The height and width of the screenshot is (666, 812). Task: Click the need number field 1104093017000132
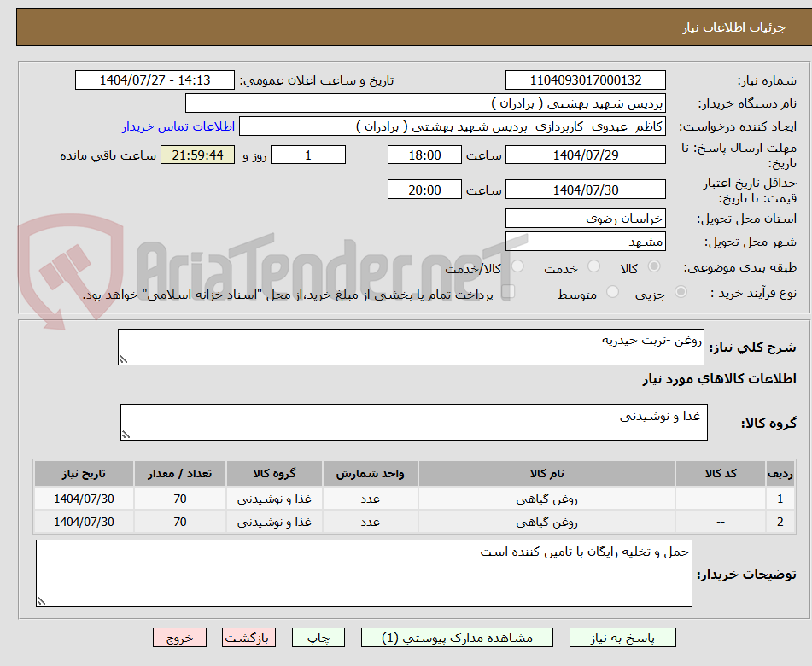click(x=586, y=79)
